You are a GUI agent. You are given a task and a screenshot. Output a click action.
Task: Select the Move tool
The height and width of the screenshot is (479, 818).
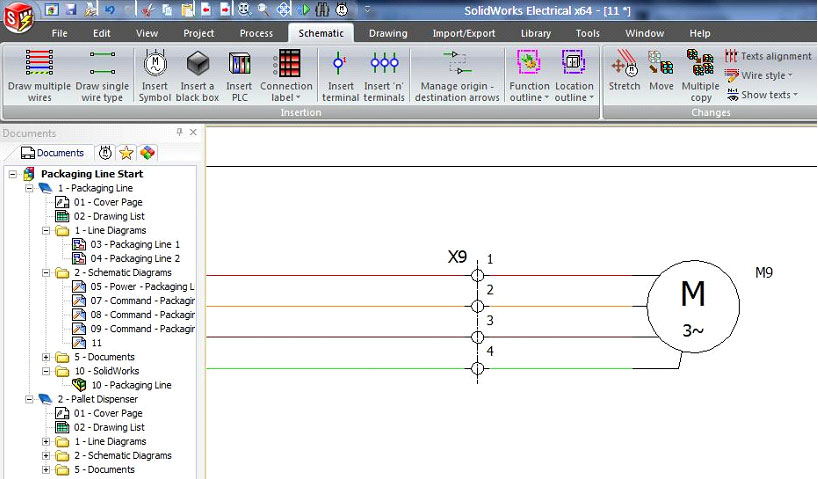661,70
